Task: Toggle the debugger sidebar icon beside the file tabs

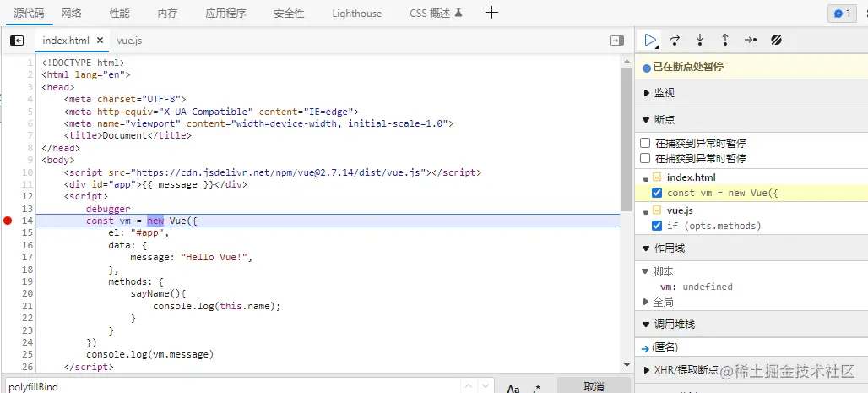Action: pos(617,41)
